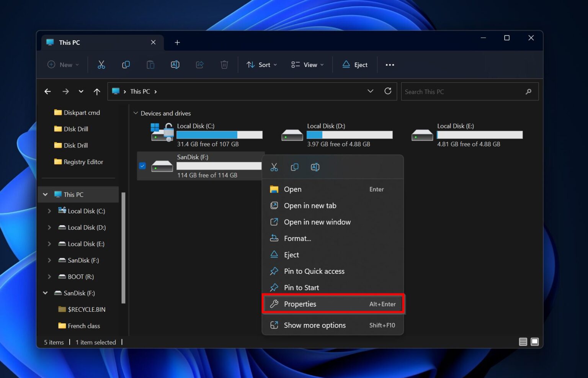Viewport: 588px width, 378px height.
Task: Click the Rename icon in the toolbar
Action: 175,64
